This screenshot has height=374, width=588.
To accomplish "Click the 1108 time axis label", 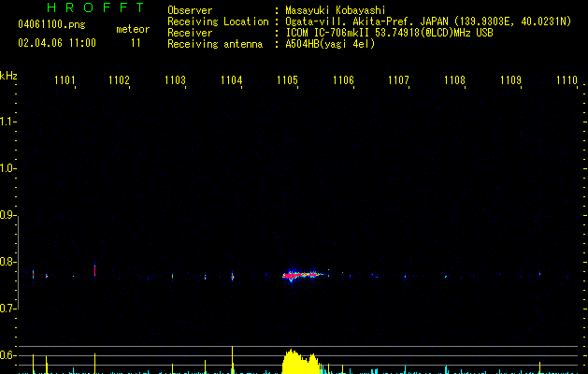I will (x=454, y=79).
